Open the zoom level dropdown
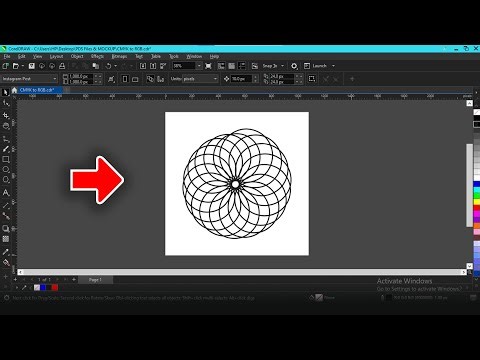Screen dimensions: 480x360 point(199,66)
